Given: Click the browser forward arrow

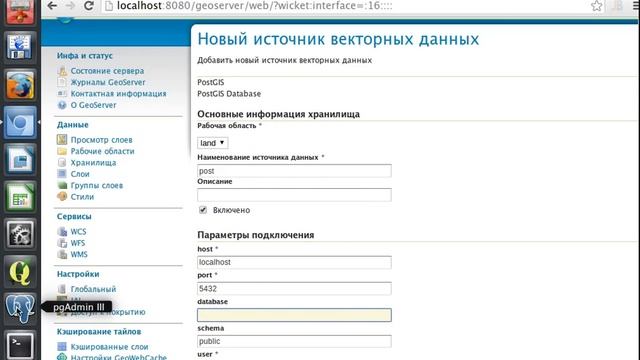Looking at the screenshot, I should (70, 6).
